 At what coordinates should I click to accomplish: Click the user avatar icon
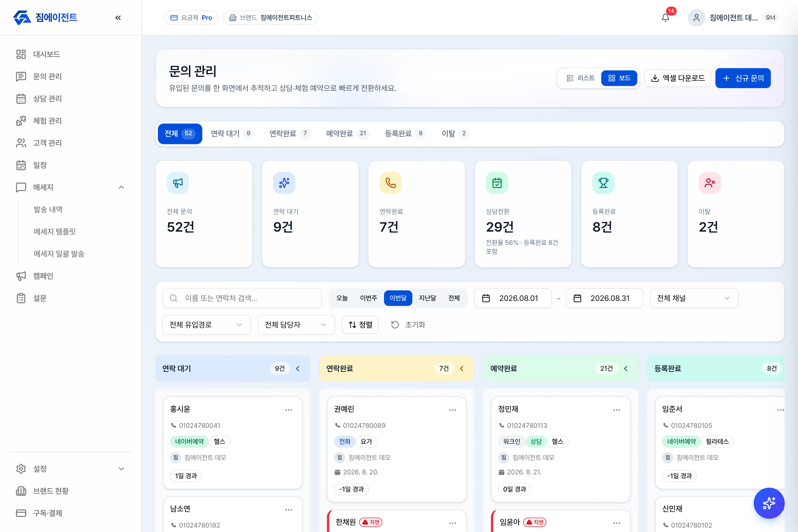click(696, 18)
